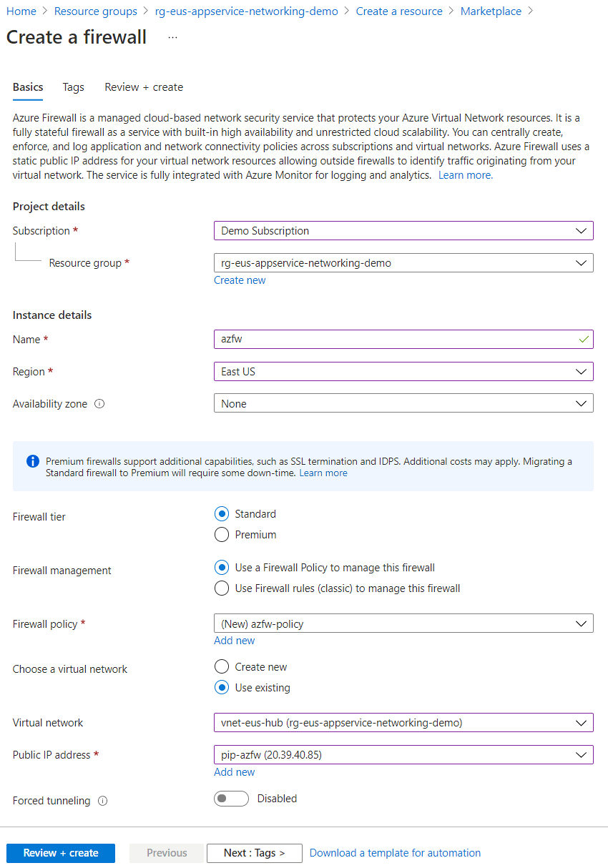Open Download a template for automation link

[x=395, y=853]
